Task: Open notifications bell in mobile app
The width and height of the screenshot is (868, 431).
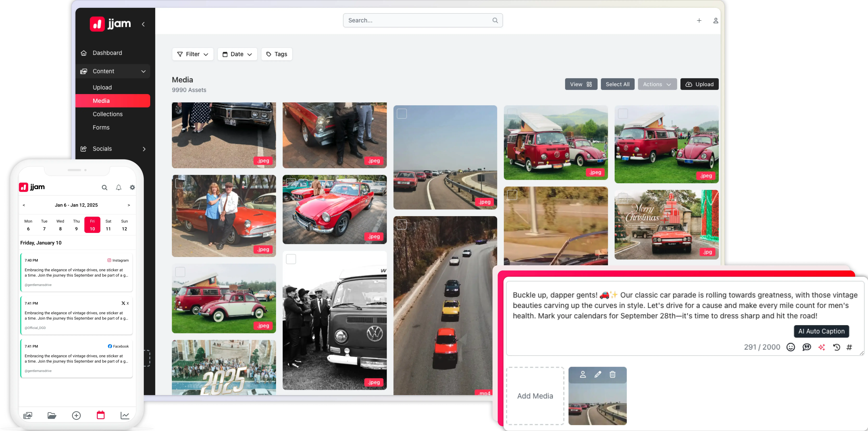Action: coord(119,187)
